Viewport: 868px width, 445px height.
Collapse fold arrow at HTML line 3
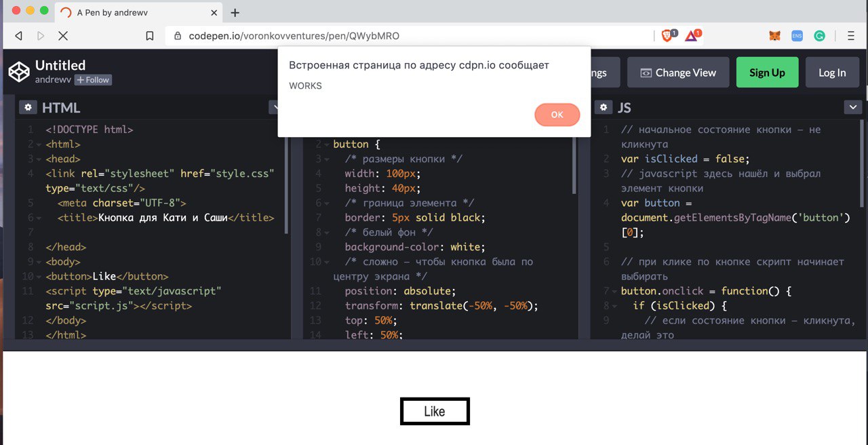39,159
